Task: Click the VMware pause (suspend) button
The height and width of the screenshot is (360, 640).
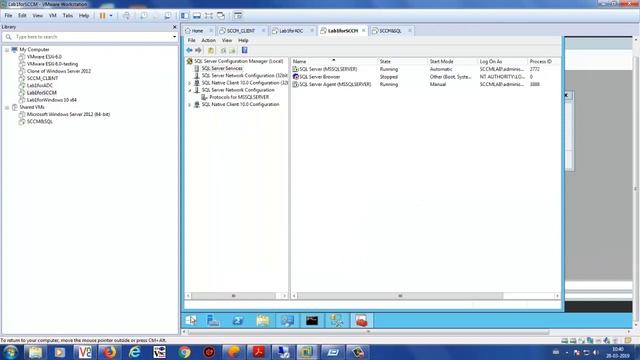Action: pyautogui.click(x=102, y=16)
